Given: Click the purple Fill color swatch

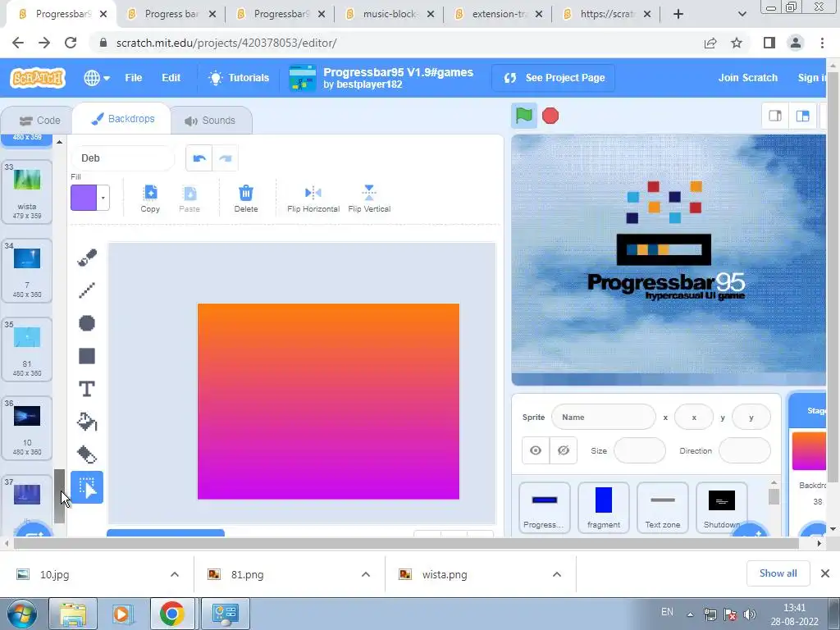Looking at the screenshot, I should tap(84, 199).
